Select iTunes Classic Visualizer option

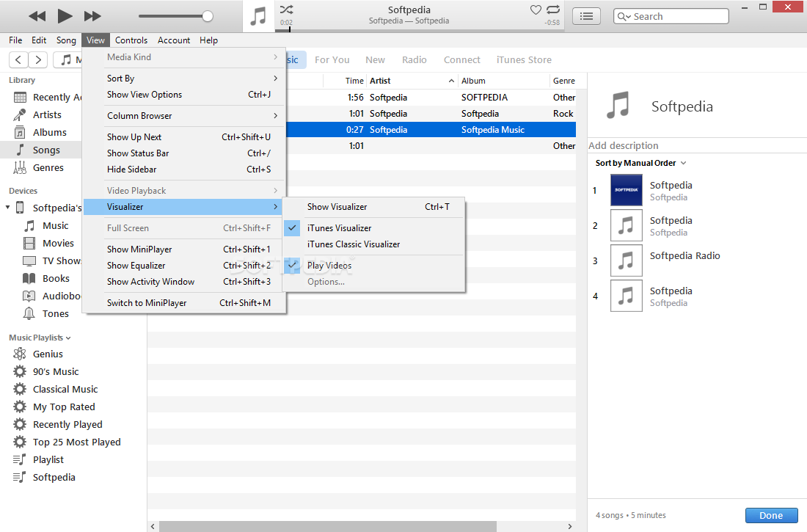pyautogui.click(x=373, y=244)
